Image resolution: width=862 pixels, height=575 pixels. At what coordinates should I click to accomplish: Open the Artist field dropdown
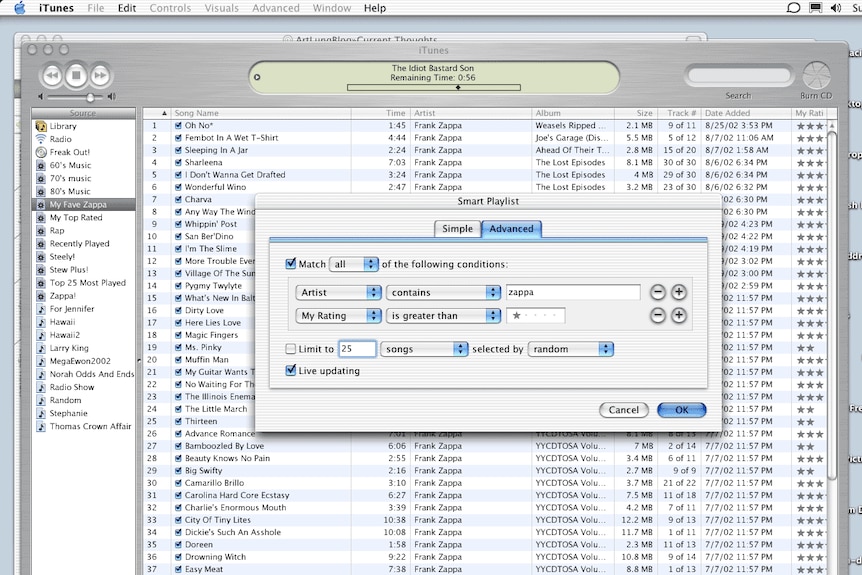click(x=338, y=292)
